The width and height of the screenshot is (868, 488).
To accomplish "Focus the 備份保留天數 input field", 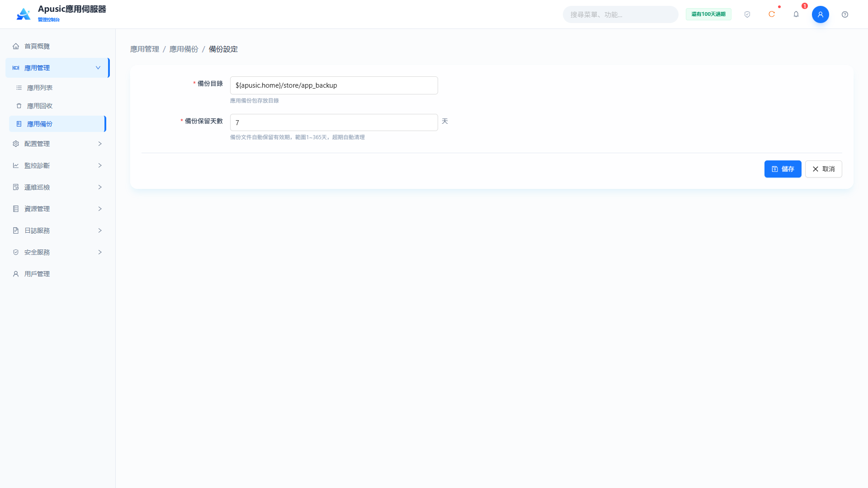I will coord(334,122).
